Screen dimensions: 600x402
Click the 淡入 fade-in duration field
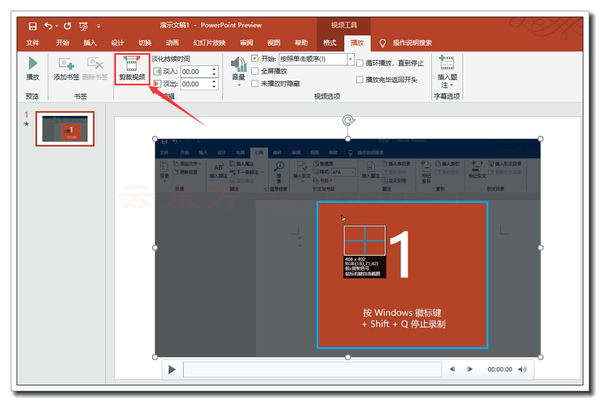click(x=196, y=72)
